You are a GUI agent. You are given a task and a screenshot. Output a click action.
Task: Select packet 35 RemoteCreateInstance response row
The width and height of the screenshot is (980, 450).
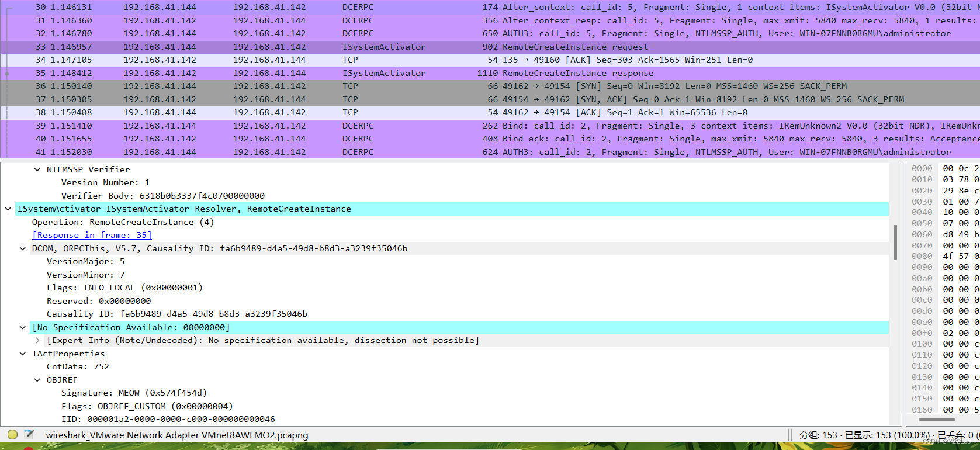(490, 73)
